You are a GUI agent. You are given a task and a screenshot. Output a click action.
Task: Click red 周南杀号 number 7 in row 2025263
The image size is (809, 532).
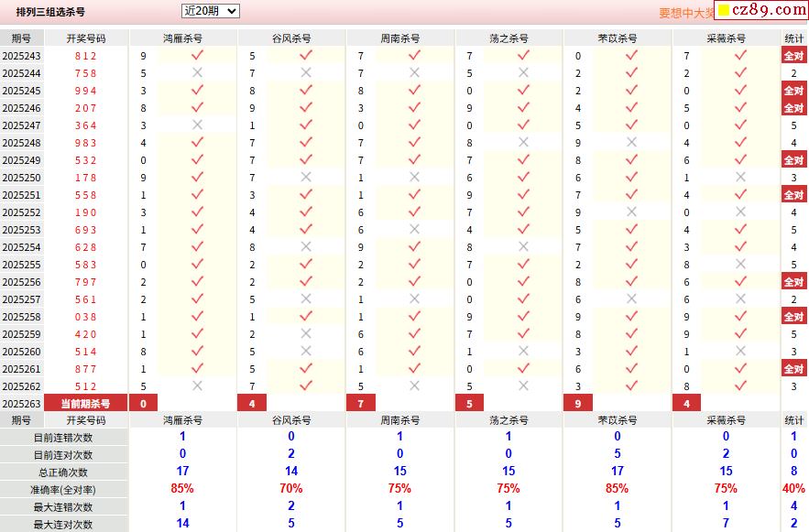(x=361, y=403)
